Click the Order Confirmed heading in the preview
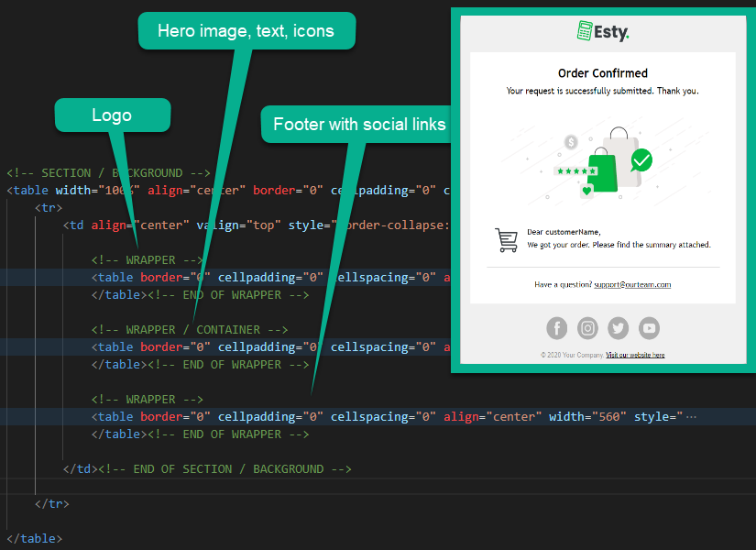This screenshot has width=756, height=550. click(x=602, y=73)
